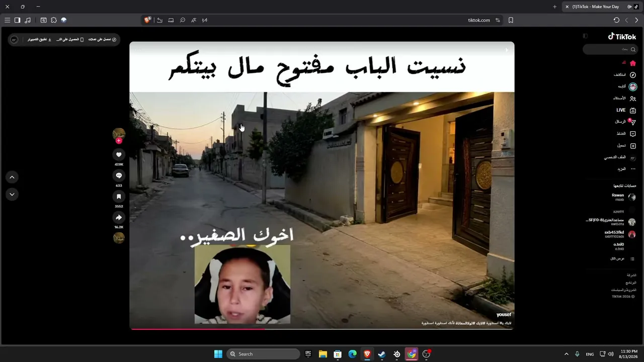Open LIVE in the TikTok sidebar

[x=626, y=110]
